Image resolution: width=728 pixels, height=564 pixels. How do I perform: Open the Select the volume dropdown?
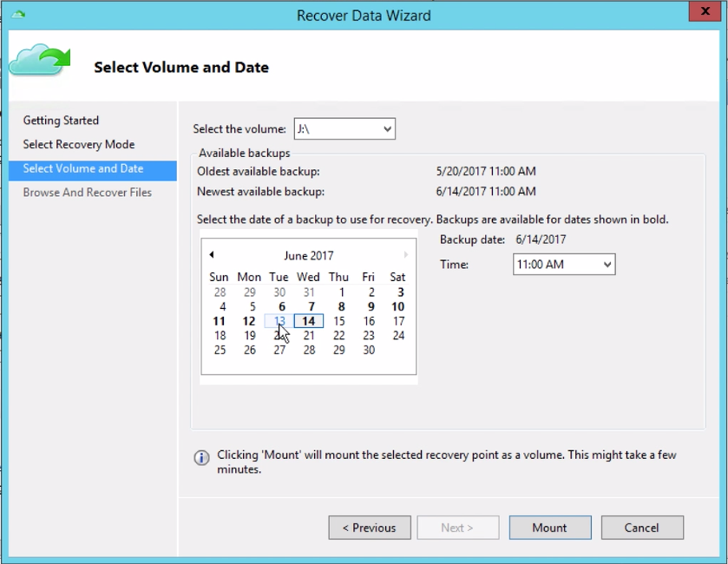pos(344,128)
